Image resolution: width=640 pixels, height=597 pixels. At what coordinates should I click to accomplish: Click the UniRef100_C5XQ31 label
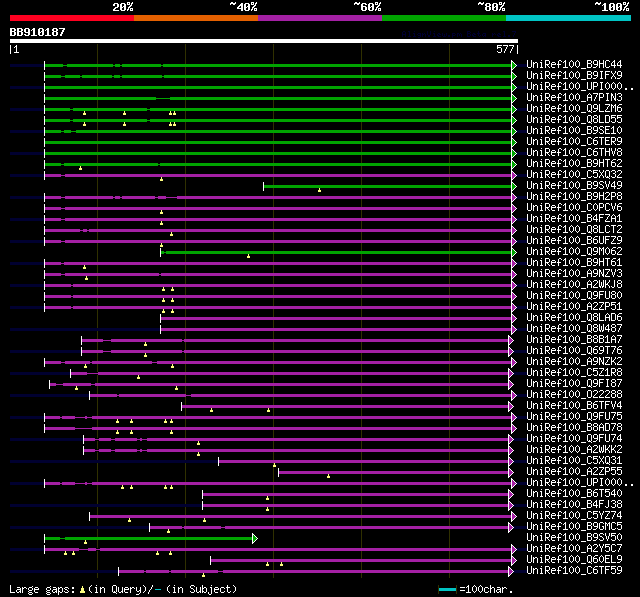coord(574,461)
